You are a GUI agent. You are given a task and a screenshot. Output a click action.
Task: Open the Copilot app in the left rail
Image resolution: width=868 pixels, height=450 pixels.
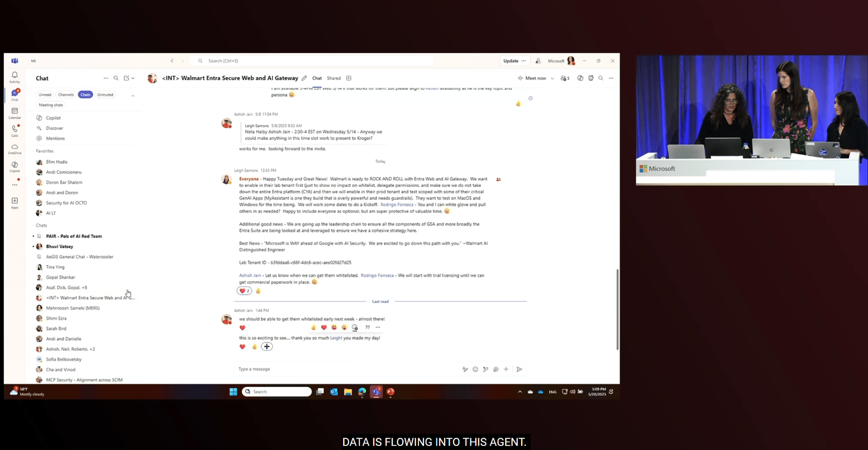click(15, 167)
